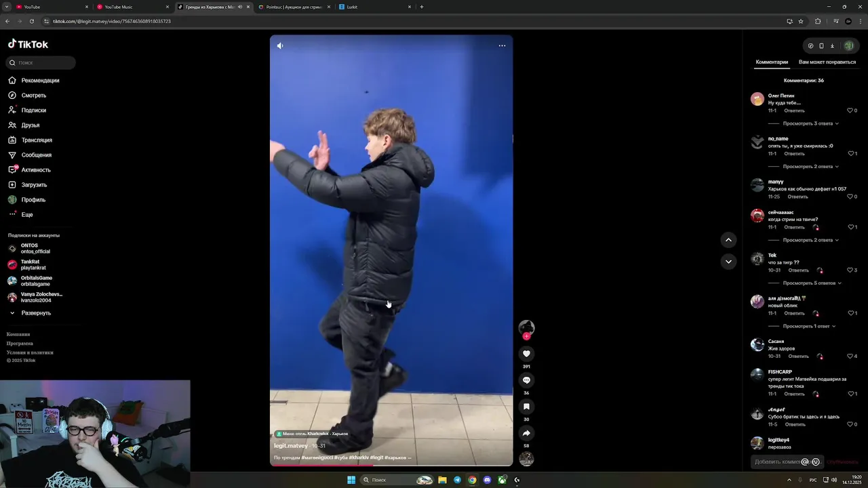Switch to Вам может понравиться tab
The height and width of the screenshot is (488, 868).
[x=827, y=62]
